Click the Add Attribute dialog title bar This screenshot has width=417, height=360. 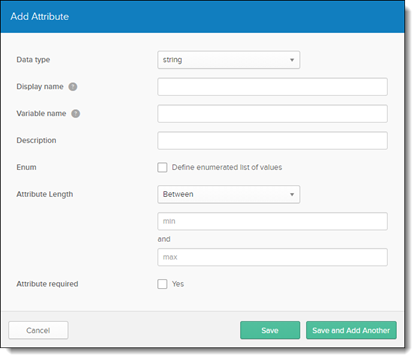tap(203, 16)
